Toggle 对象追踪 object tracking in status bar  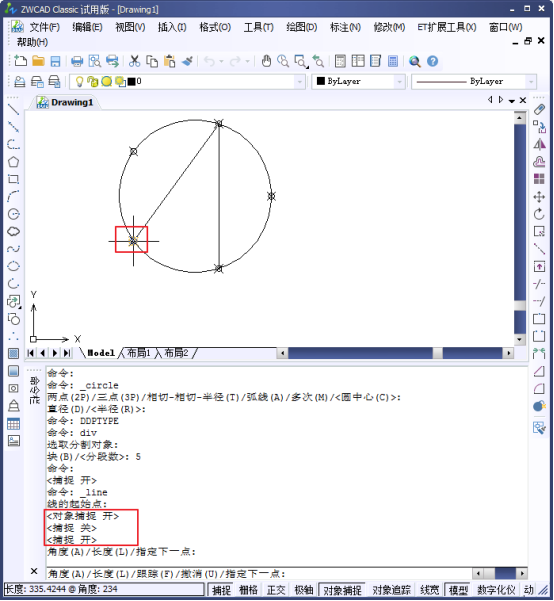click(391, 590)
